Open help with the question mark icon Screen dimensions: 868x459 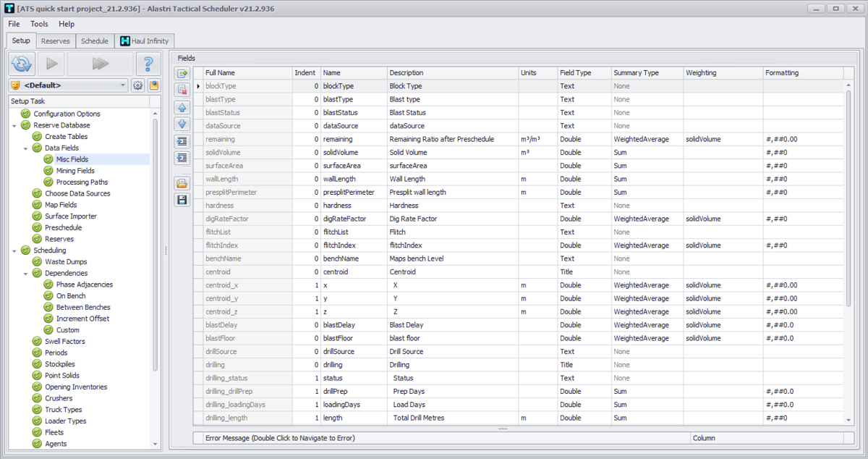pos(148,64)
